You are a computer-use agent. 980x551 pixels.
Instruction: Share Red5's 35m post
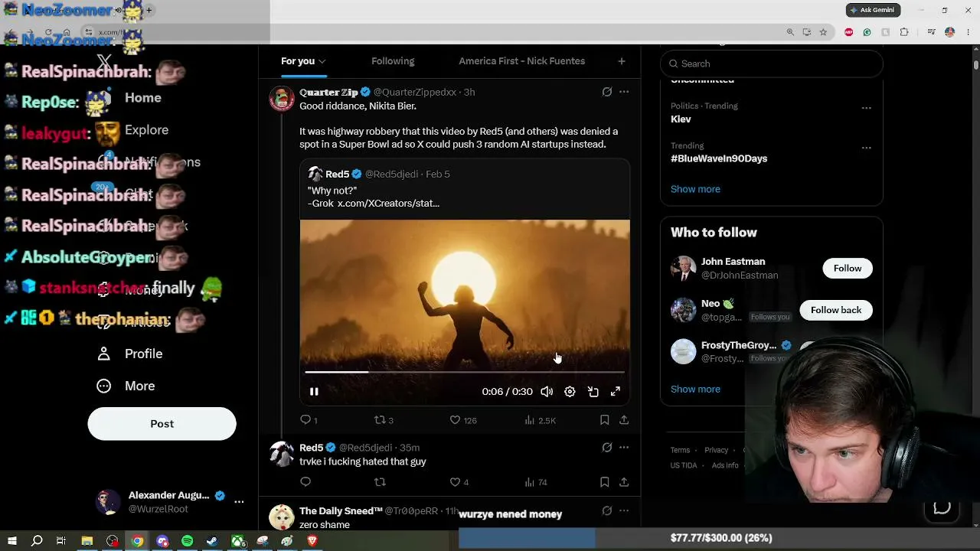[x=624, y=482]
